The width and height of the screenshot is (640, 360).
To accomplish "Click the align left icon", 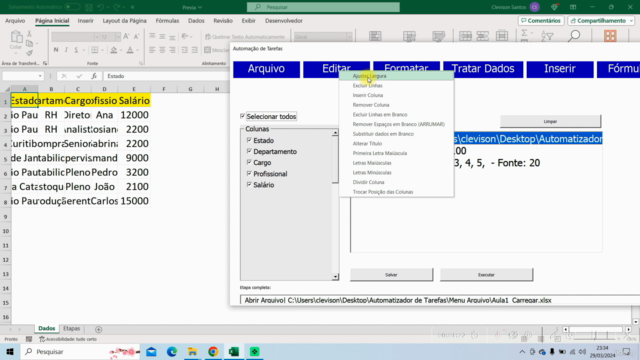I will click(x=152, y=50).
